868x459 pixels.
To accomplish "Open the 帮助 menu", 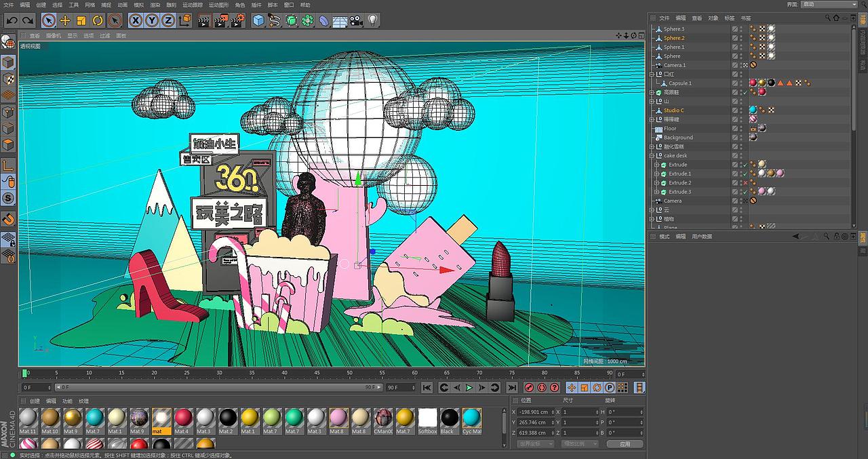I will coord(305,5).
